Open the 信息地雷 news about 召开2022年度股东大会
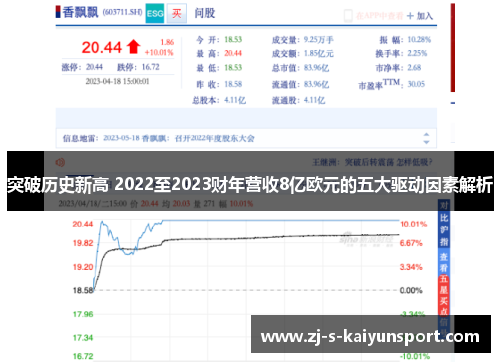Screen dimensions: 500x362 click(x=179, y=138)
